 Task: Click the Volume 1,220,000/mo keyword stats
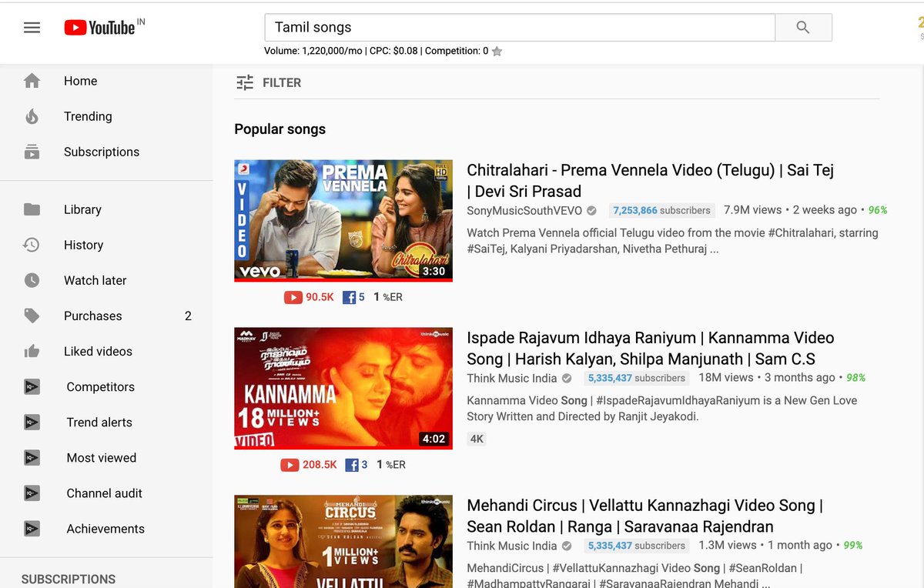tap(376, 52)
